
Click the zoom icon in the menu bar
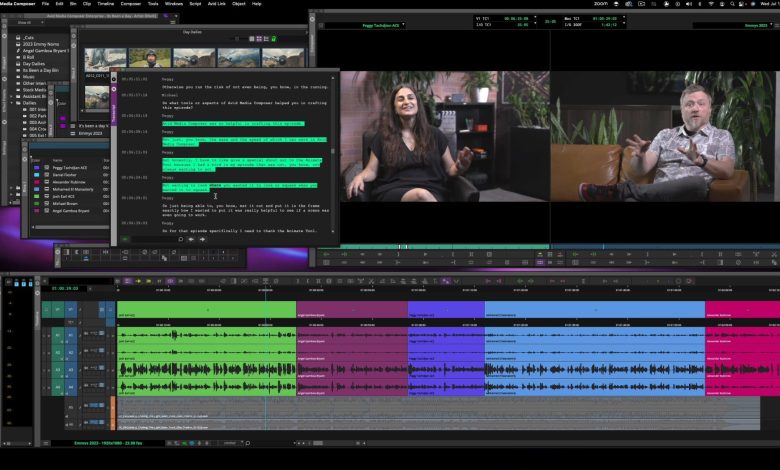pos(601,4)
